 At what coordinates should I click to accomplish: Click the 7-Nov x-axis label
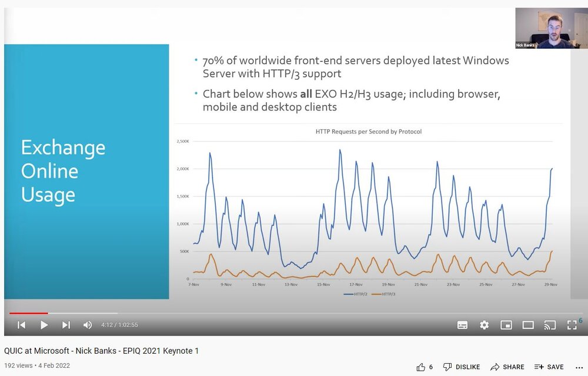(x=193, y=284)
